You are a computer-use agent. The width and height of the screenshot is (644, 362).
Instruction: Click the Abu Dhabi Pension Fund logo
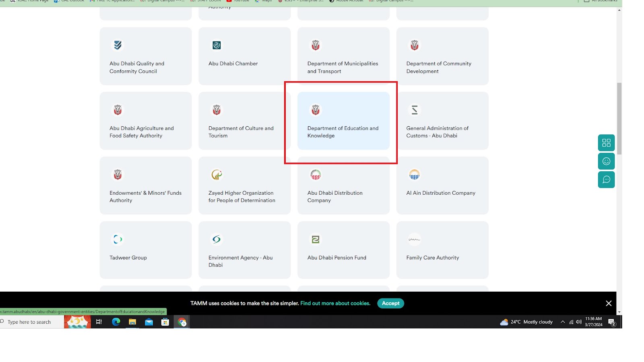pyautogui.click(x=316, y=239)
